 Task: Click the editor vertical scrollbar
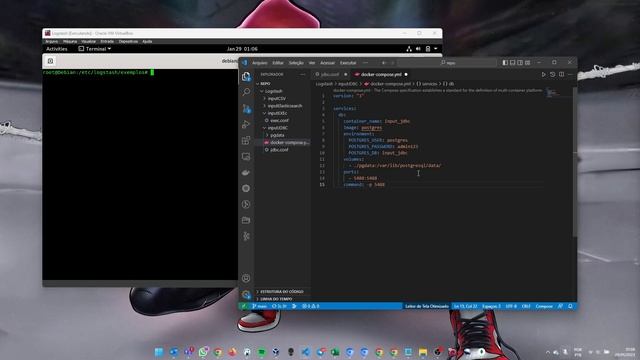575,161
